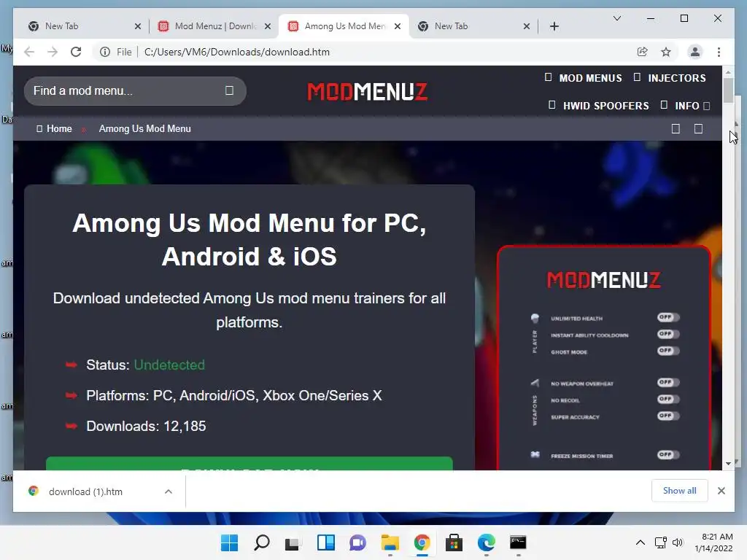Close the downloads bar
The image size is (747, 560).
[721, 491]
